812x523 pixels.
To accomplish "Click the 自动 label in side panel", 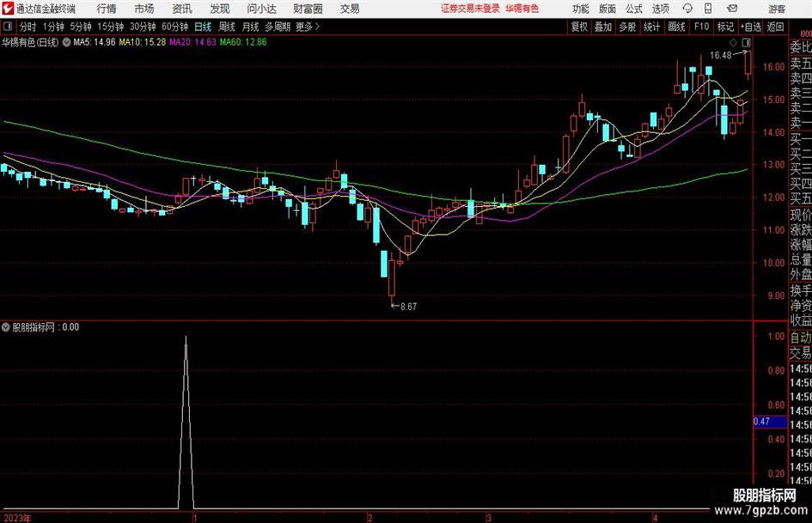I will (x=801, y=338).
